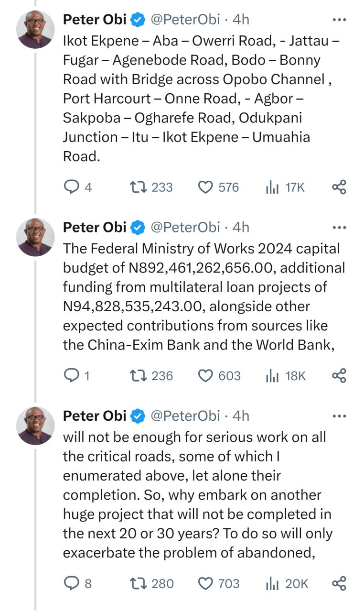Open the share menu on the first tweet

point(339,187)
